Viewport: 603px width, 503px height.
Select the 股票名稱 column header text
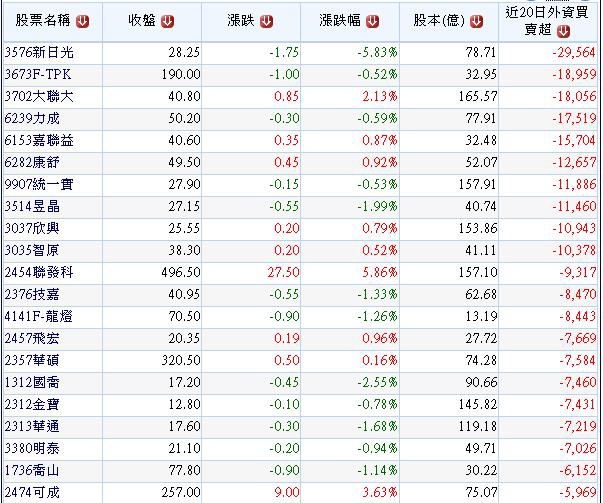pos(43,21)
